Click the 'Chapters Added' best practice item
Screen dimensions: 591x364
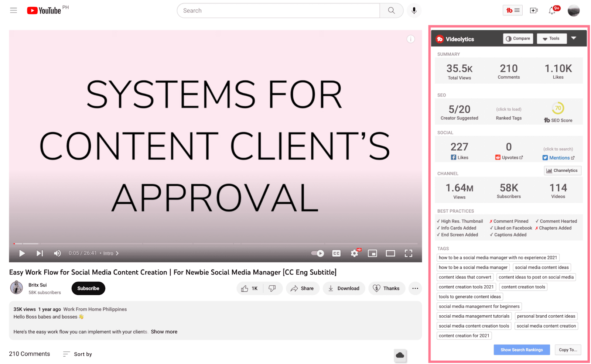point(553,228)
